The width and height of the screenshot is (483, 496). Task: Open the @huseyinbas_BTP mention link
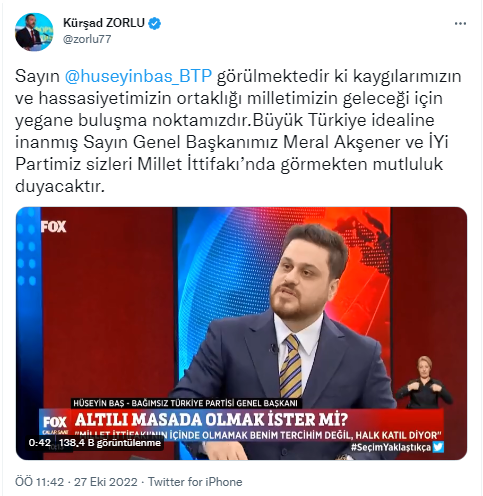(138, 76)
